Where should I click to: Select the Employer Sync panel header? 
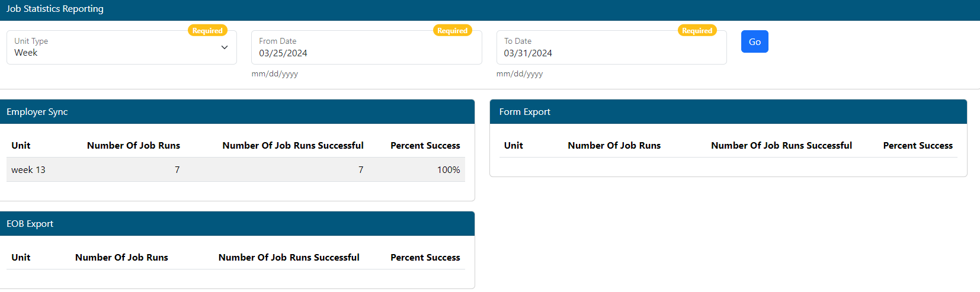coord(237,112)
